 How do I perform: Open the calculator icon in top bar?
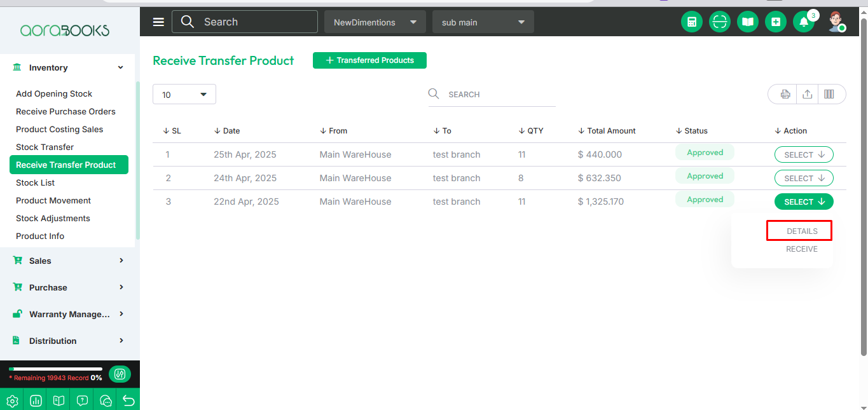point(692,22)
